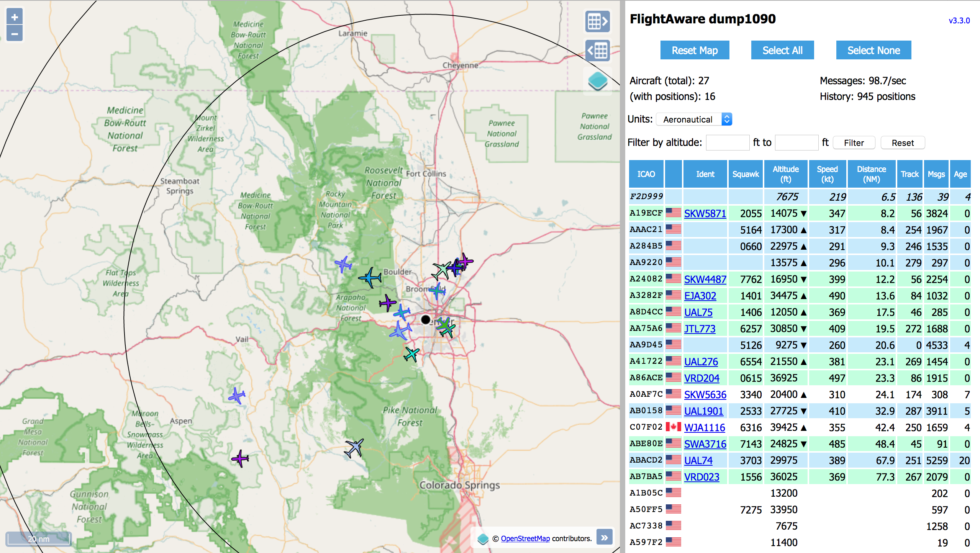Viewport: 980px width, 553px height.
Task: Apply the altitude filter with the Filter button
Action: [854, 143]
